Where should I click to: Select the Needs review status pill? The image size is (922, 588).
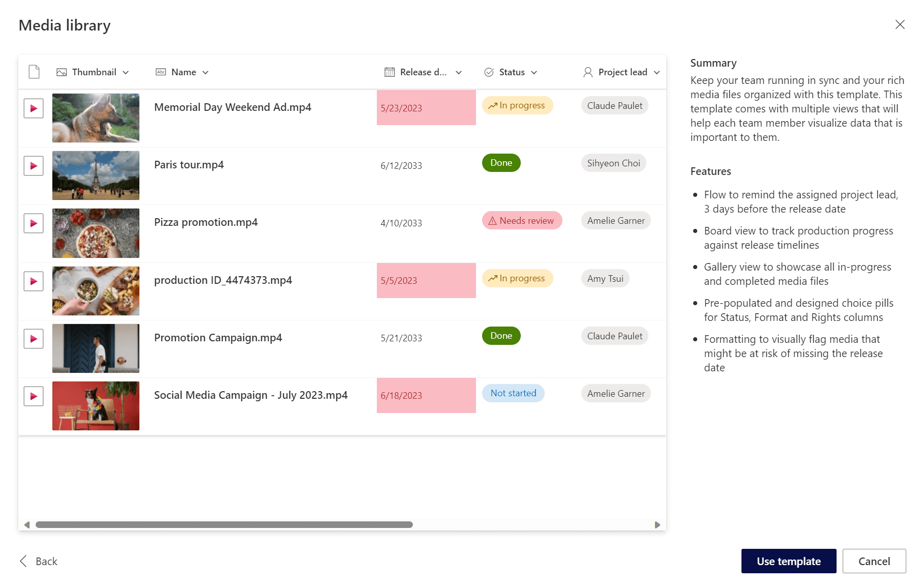[522, 221]
